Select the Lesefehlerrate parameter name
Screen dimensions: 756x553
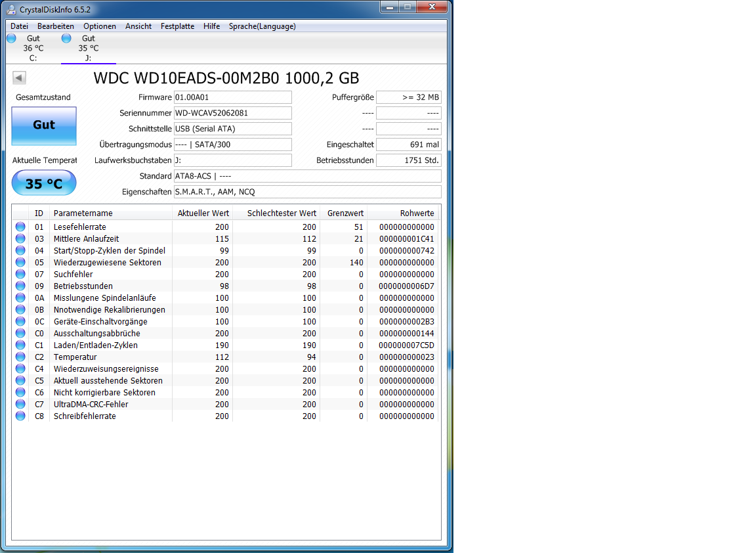[79, 227]
